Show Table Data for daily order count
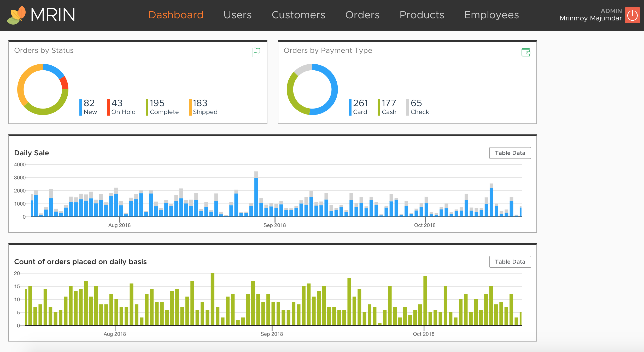Image resolution: width=644 pixels, height=352 pixels. coord(510,262)
